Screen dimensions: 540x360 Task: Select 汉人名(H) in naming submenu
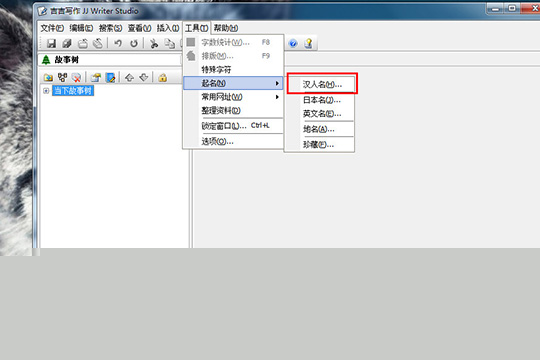pos(322,84)
